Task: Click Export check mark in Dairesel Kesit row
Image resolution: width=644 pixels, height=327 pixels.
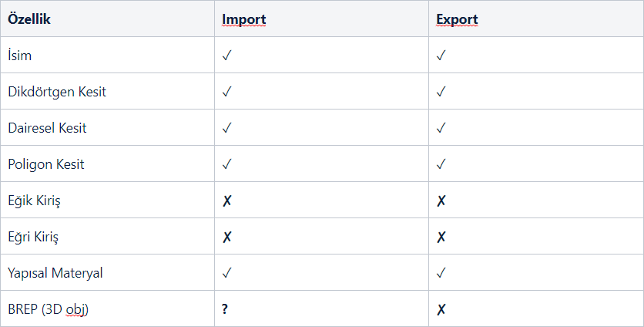Action: coord(441,128)
